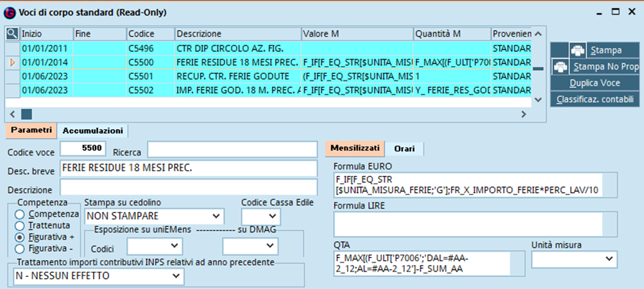
Task: Switch to the Mensilizzati tab
Action: point(355,148)
